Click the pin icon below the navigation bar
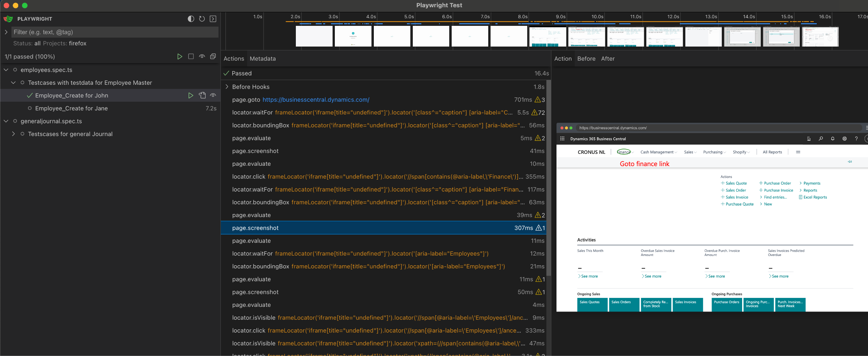868x356 pixels. point(850,161)
